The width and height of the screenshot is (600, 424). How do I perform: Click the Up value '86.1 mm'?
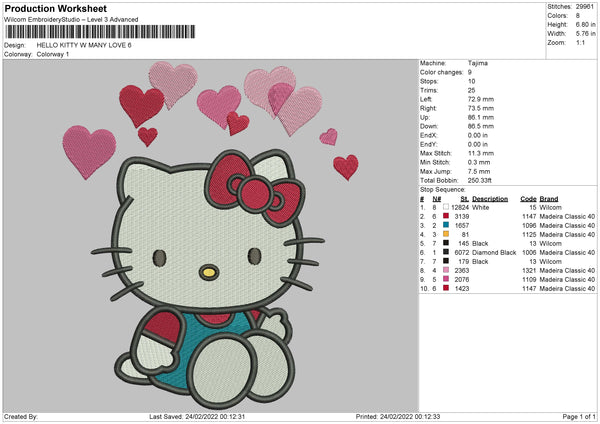click(481, 117)
